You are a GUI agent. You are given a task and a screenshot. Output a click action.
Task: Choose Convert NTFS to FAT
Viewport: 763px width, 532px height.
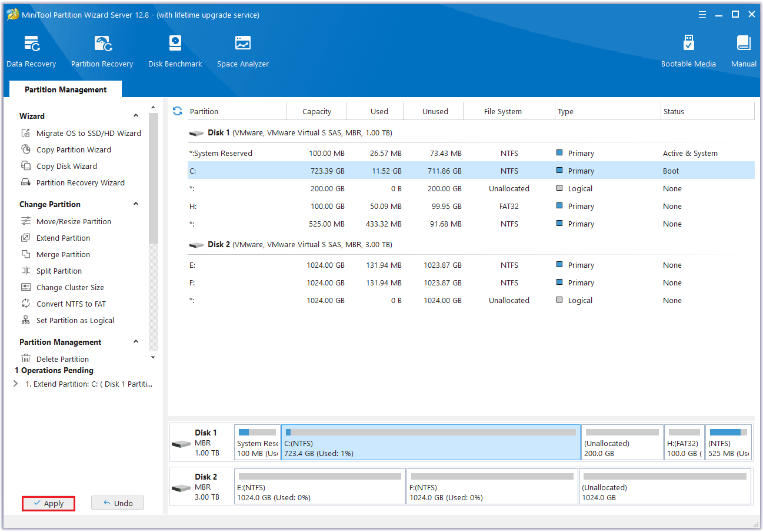pos(64,304)
